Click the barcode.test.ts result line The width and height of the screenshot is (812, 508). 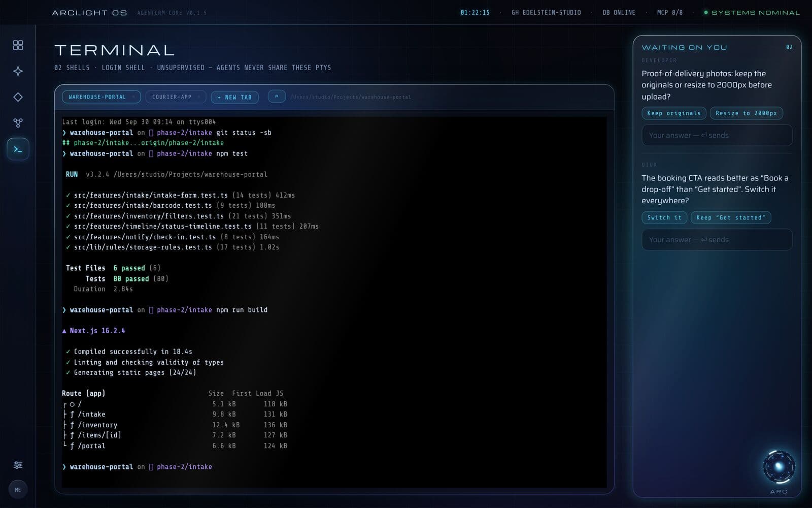pos(171,206)
